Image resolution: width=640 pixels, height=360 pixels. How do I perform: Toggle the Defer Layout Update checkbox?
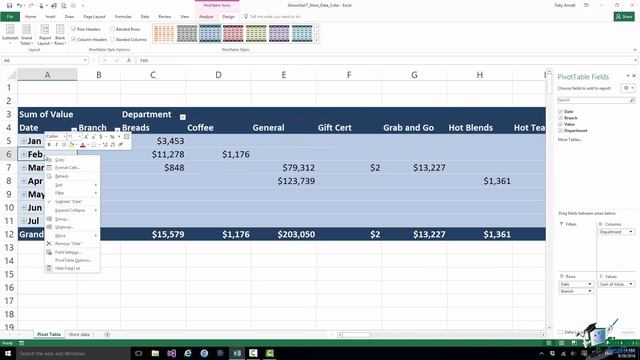point(560,332)
